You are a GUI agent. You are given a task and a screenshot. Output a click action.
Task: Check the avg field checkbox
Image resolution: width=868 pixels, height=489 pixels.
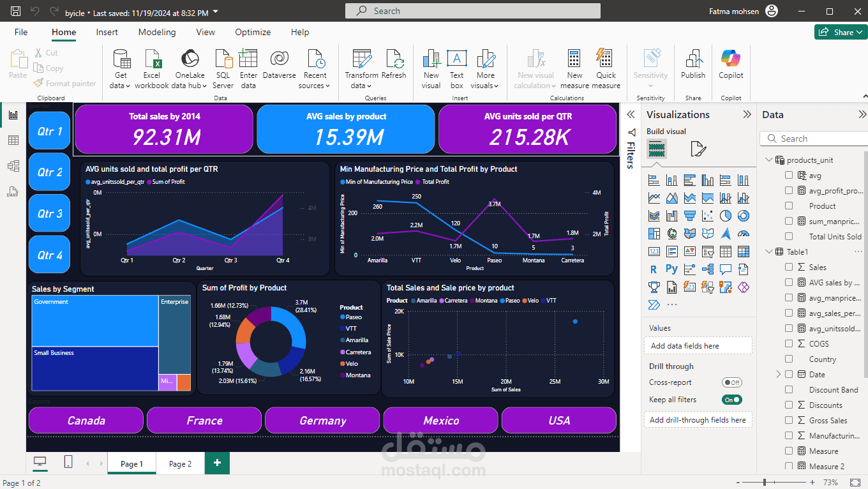pos(789,175)
